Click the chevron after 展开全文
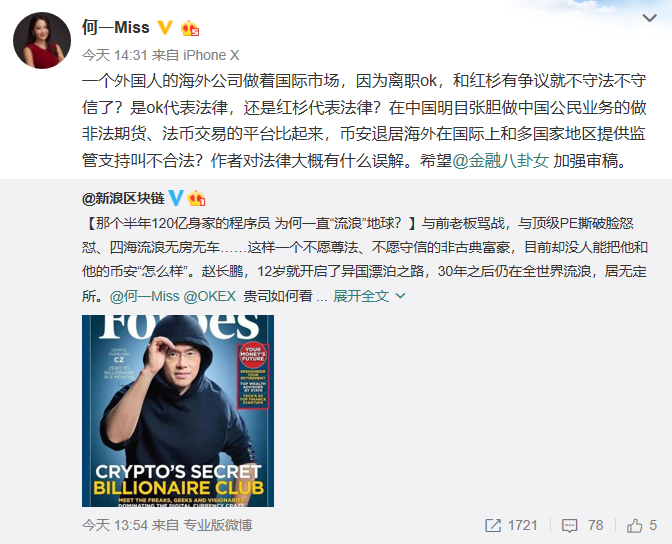This screenshot has width=672, height=544. coord(400,296)
